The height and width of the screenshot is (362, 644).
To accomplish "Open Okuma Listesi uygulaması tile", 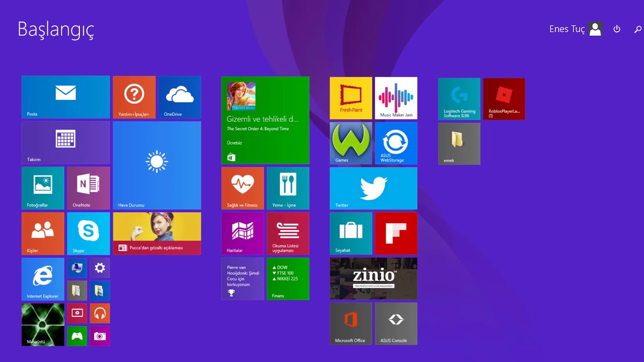I will (288, 234).
